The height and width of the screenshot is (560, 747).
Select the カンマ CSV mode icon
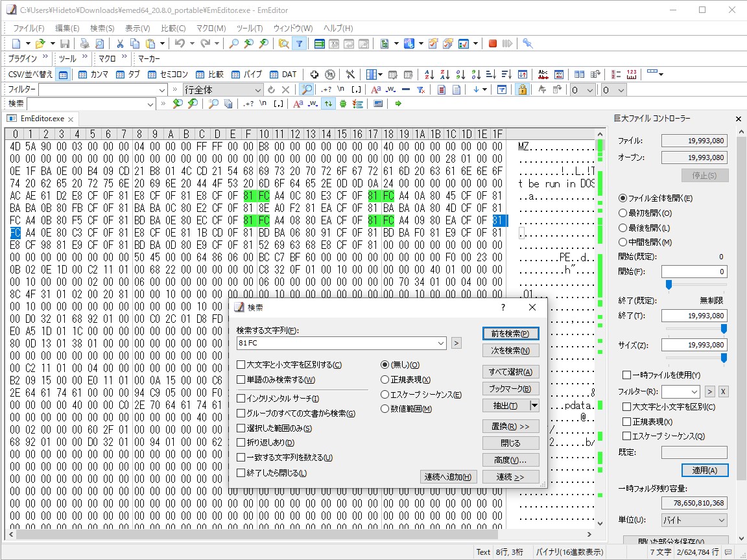point(93,75)
